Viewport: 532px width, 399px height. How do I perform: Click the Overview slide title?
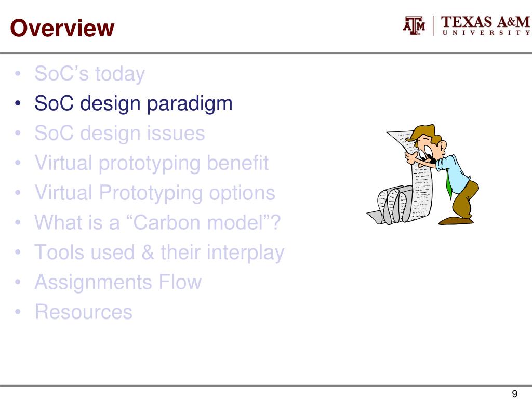click(x=62, y=28)
